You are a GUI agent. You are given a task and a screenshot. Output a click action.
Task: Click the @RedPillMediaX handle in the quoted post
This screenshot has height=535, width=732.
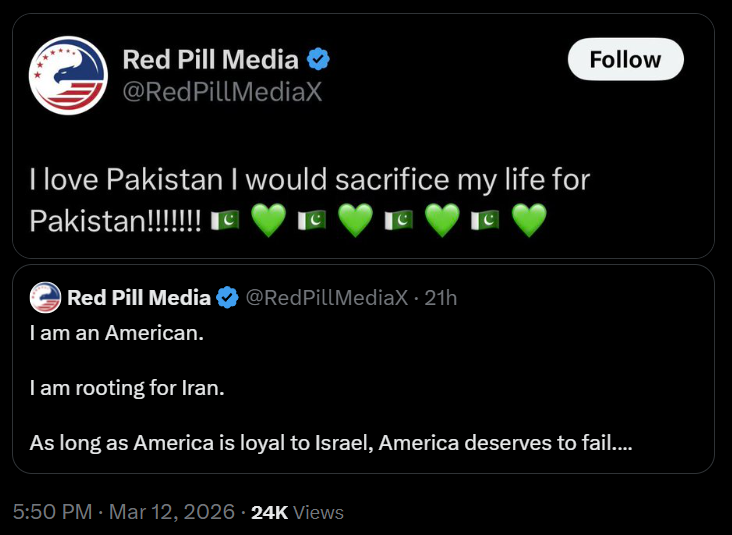tap(327, 297)
